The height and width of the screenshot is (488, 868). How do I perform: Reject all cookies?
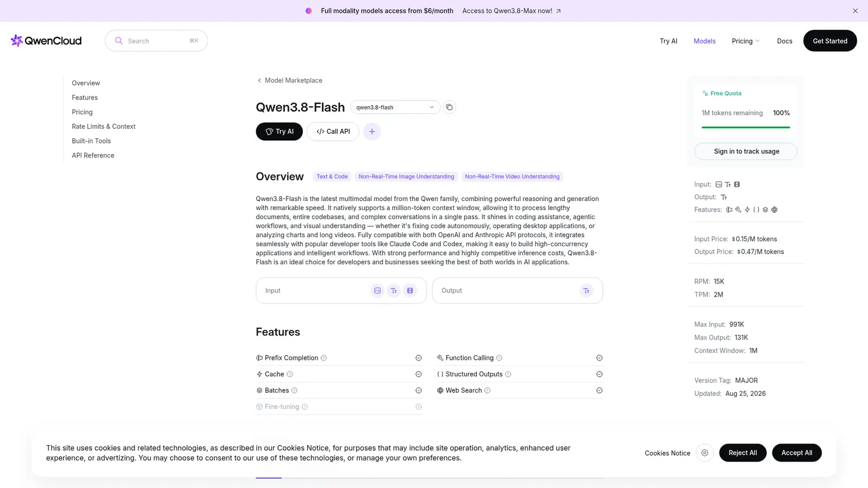[x=743, y=453]
